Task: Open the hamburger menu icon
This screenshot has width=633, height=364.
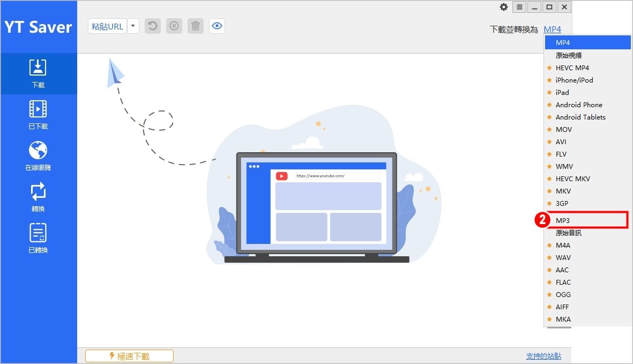Action: click(x=519, y=7)
